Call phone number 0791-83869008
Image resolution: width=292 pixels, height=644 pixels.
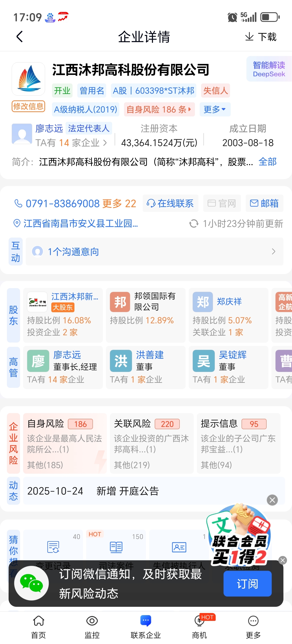pos(63,203)
